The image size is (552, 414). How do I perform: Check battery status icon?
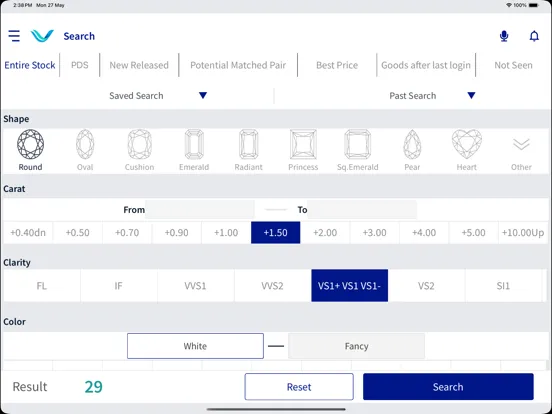[x=534, y=5]
